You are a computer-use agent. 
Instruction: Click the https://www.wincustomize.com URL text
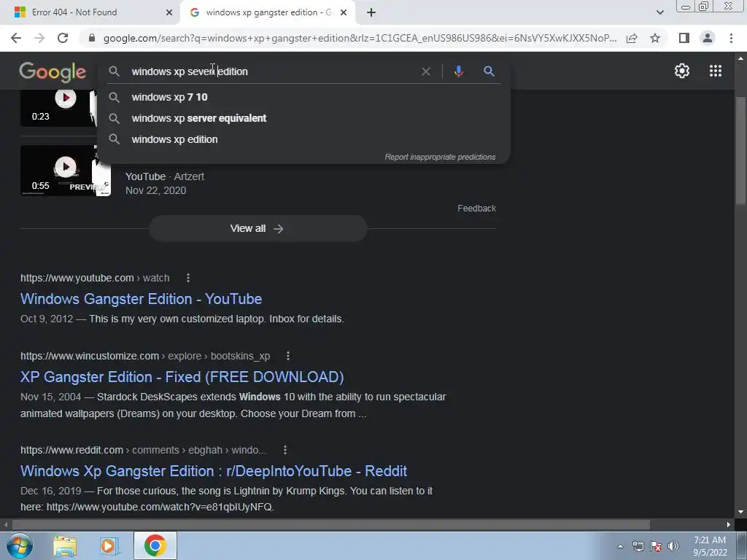pyautogui.click(x=90, y=356)
